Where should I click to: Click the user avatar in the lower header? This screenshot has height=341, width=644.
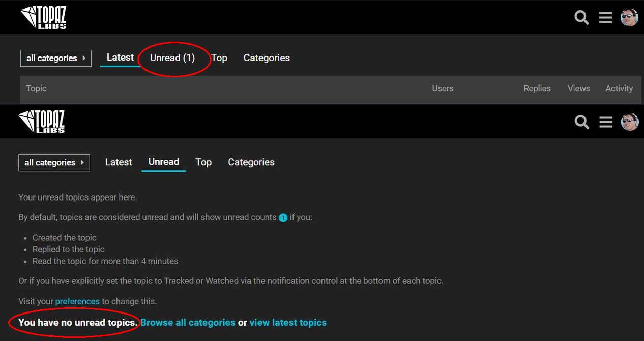point(629,122)
